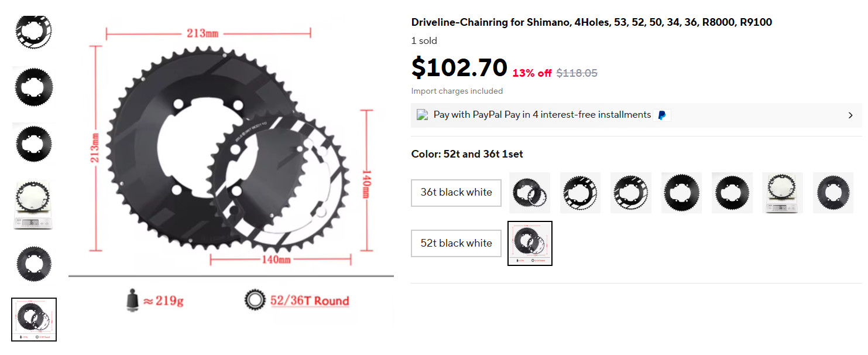Select the highlighted swatch with red dimension lines
Screen dimensions: 868x355
pyautogui.click(x=530, y=243)
